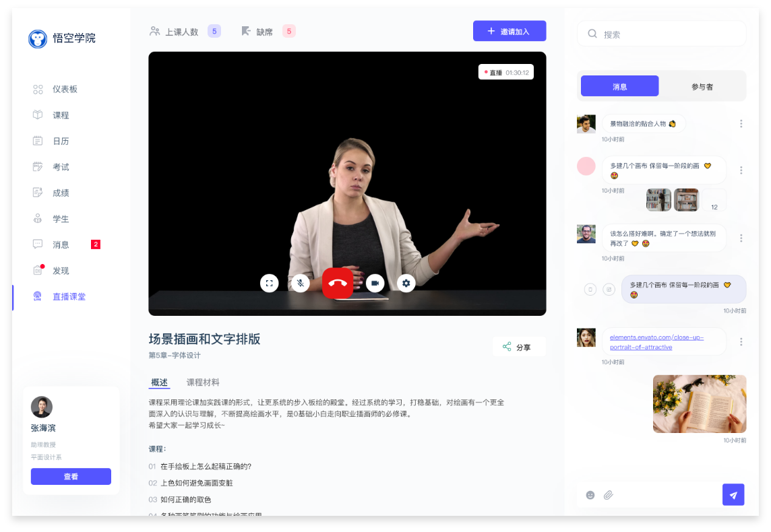The height and width of the screenshot is (532, 771).
Task: Click the course title 场景插画和文字排版
Action: click(x=205, y=339)
